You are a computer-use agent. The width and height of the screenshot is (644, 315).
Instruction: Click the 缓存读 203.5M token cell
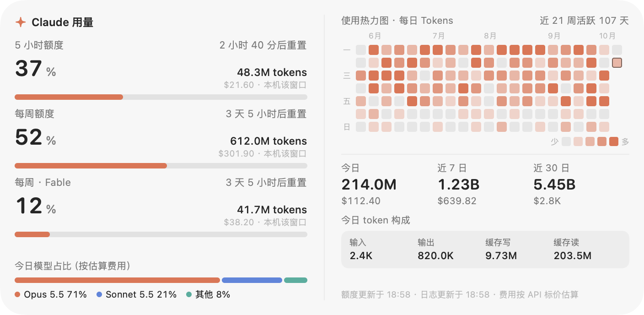point(573,250)
